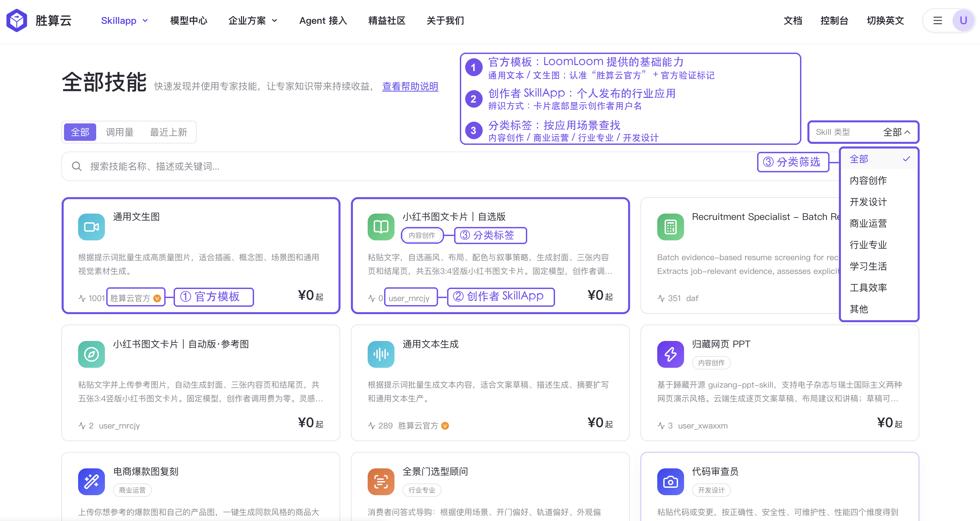Pick 其他 from the Skill type list
The height and width of the screenshot is (521, 980).
(x=879, y=309)
